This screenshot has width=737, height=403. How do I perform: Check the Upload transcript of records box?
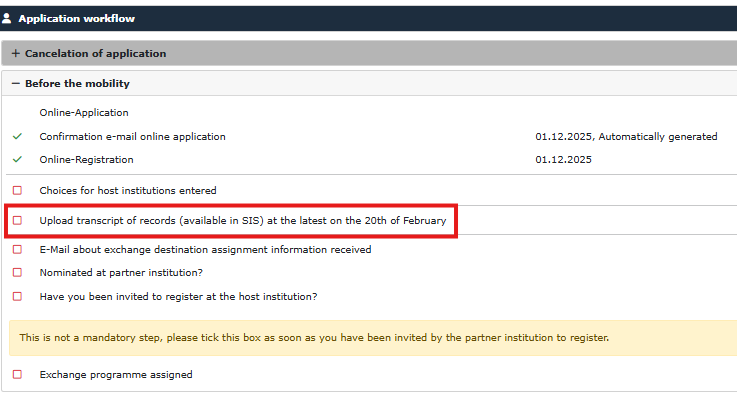point(17,220)
